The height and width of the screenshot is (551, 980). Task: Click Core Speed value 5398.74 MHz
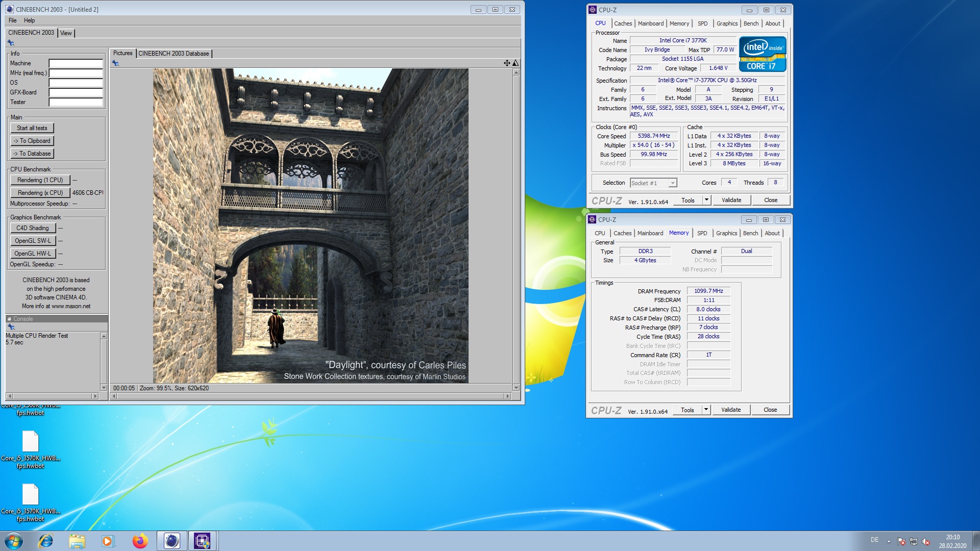654,136
